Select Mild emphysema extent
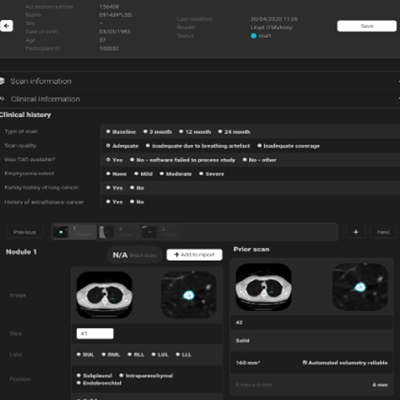 coord(143,174)
